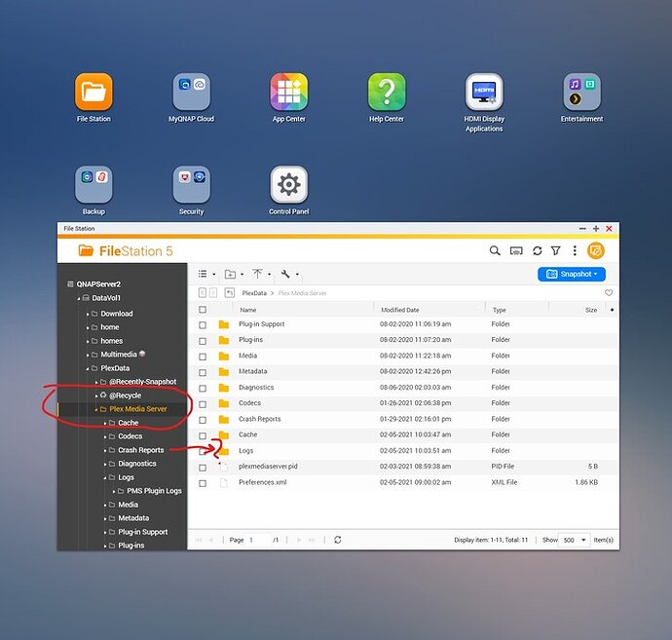Collapse the Logs tree node arrow
The width and height of the screenshot is (672, 640).
click(x=105, y=478)
